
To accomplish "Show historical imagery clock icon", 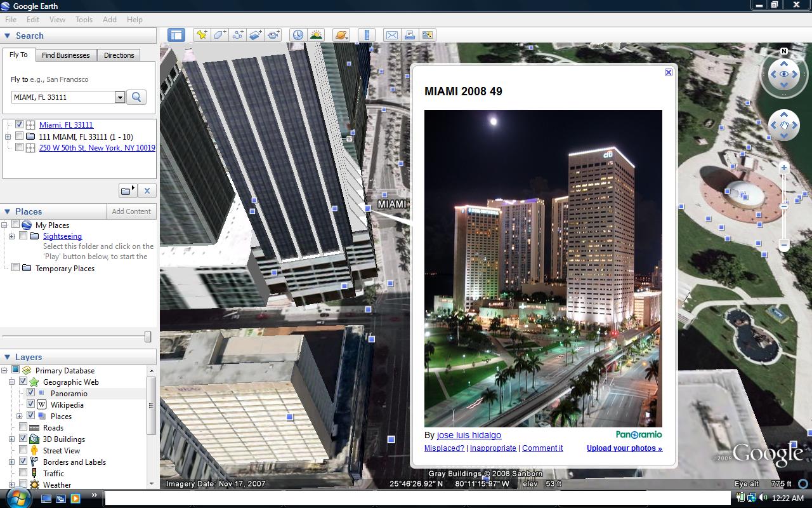I will pyautogui.click(x=298, y=35).
